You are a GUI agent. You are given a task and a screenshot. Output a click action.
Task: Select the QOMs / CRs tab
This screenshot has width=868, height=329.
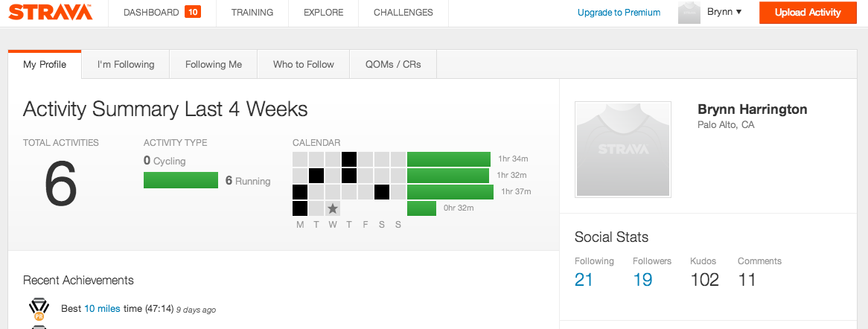pyautogui.click(x=393, y=64)
